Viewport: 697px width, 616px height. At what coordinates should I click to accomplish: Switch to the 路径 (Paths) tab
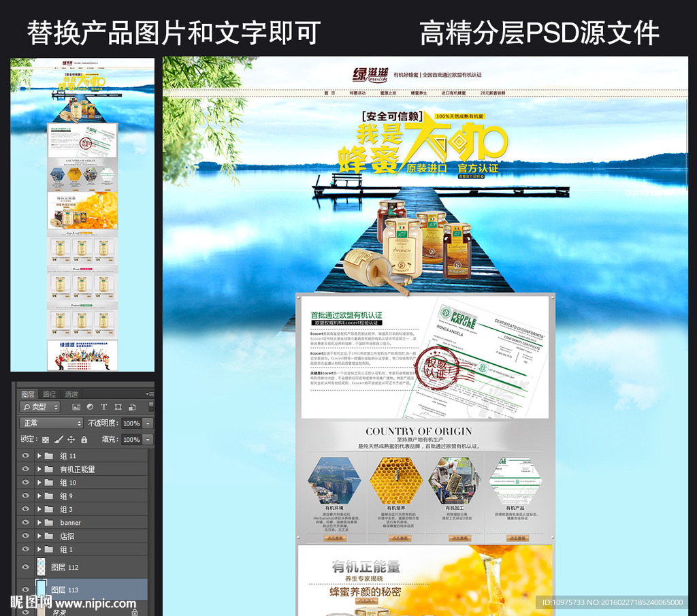tap(48, 394)
